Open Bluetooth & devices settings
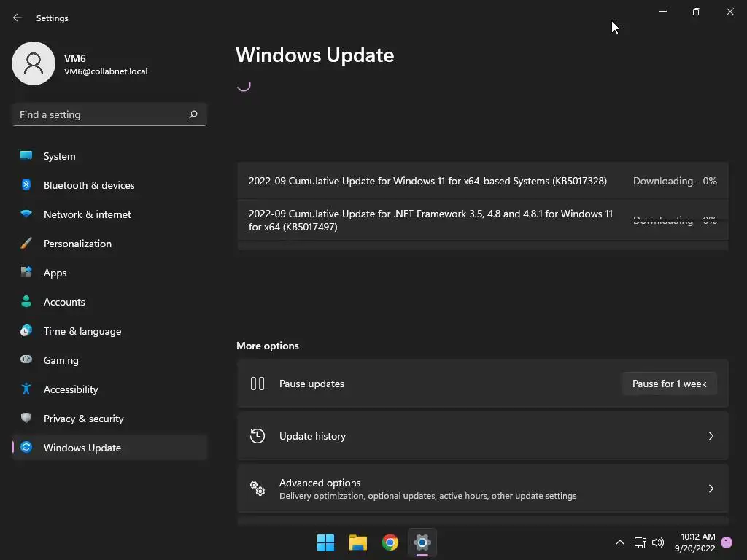Screen dimensions: 747x560 (109, 185)
